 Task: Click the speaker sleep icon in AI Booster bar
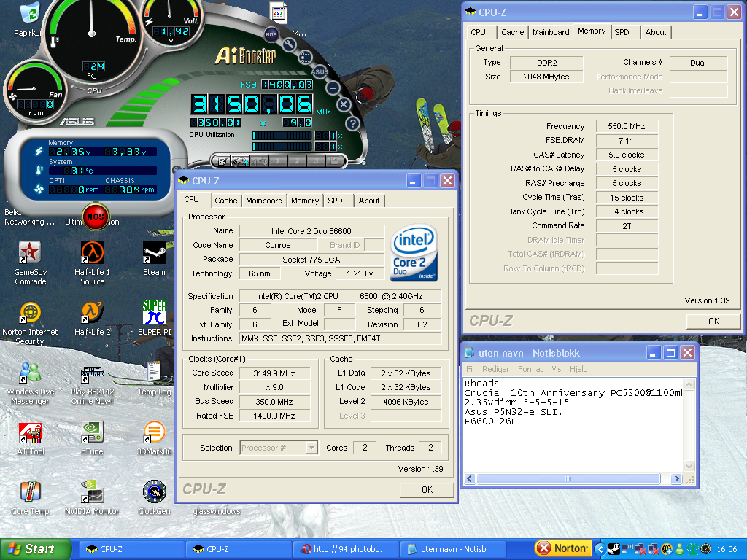pyautogui.click(x=259, y=161)
